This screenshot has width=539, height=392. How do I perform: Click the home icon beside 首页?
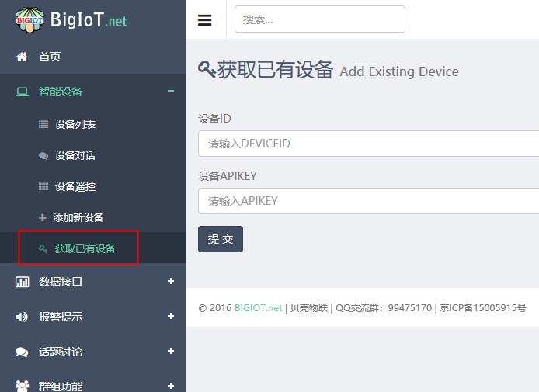22,57
